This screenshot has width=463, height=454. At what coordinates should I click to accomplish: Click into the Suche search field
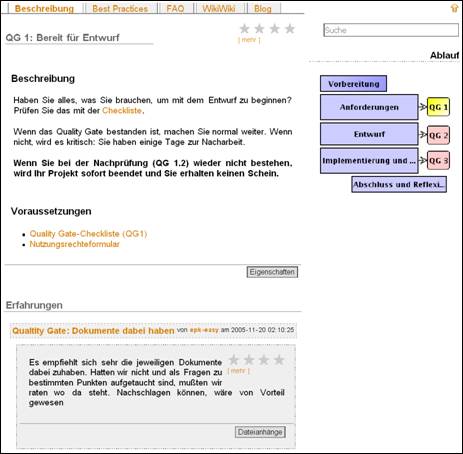click(x=391, y=30)
